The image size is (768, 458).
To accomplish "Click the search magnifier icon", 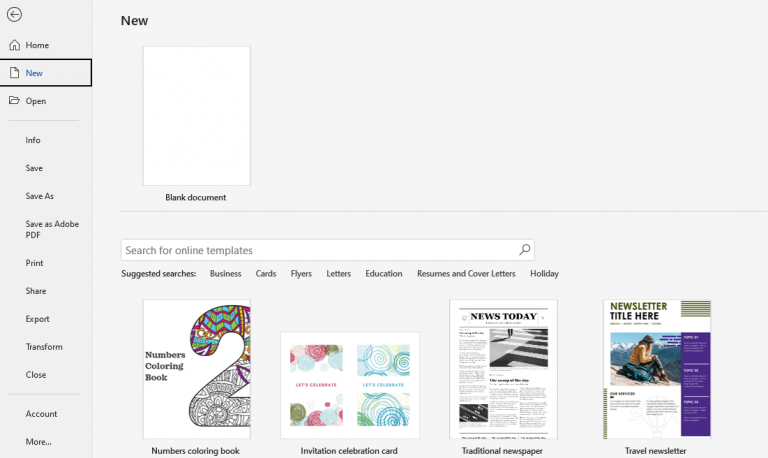I will pyautogui.click(x=524, y=250).
